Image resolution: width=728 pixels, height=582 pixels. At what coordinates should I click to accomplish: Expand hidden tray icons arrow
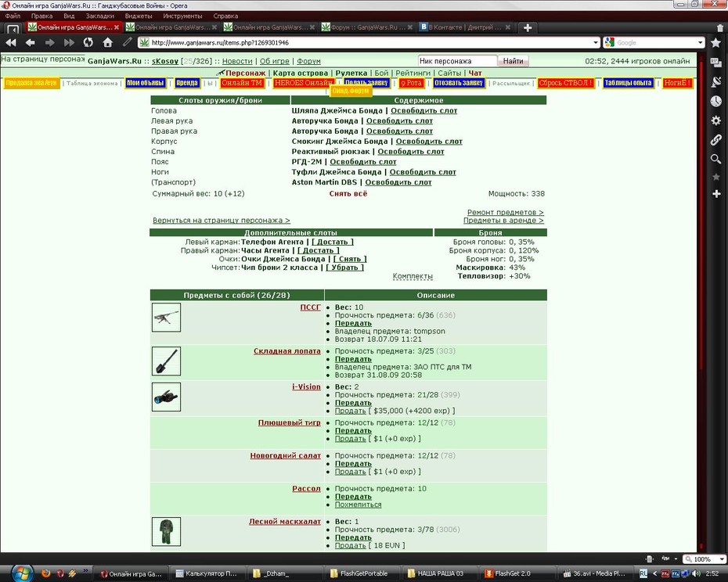tap(654, 573)
